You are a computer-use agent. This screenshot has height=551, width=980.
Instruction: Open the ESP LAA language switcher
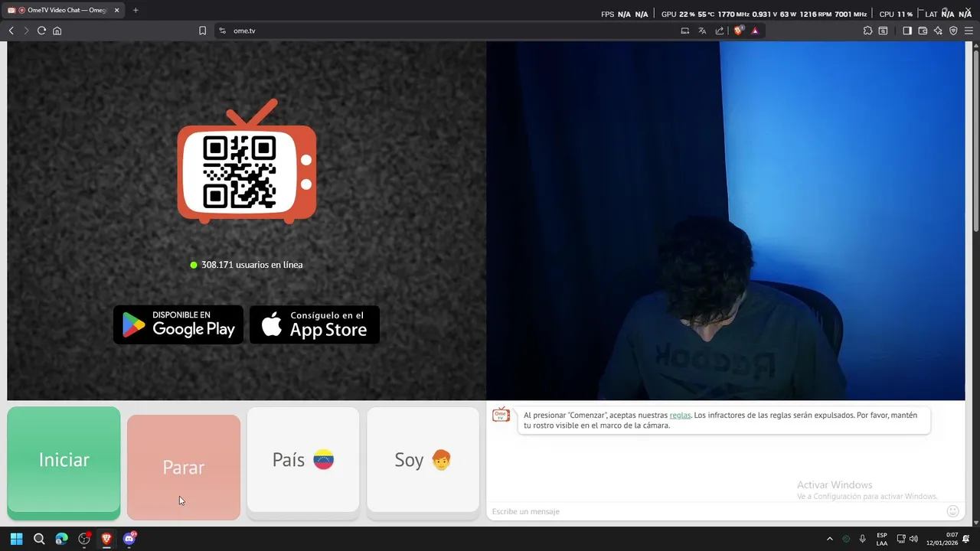click(x=882, y=539)
